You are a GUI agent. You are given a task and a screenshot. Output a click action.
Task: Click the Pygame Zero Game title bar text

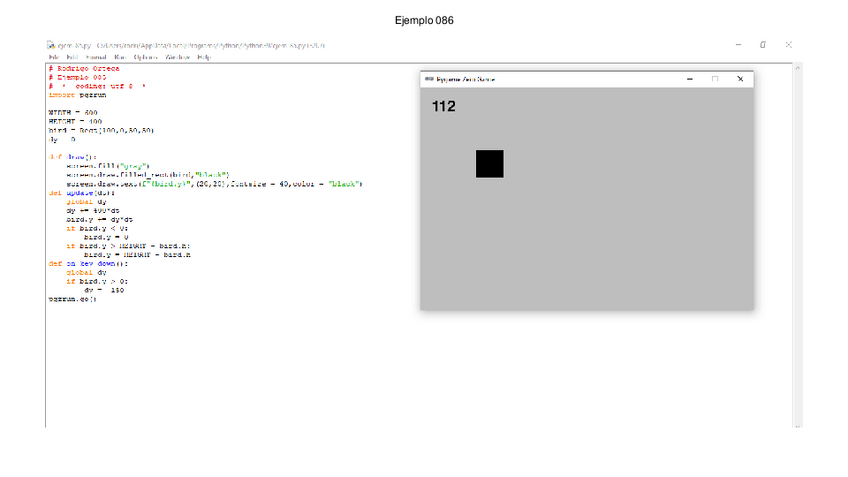pos(466,79)
